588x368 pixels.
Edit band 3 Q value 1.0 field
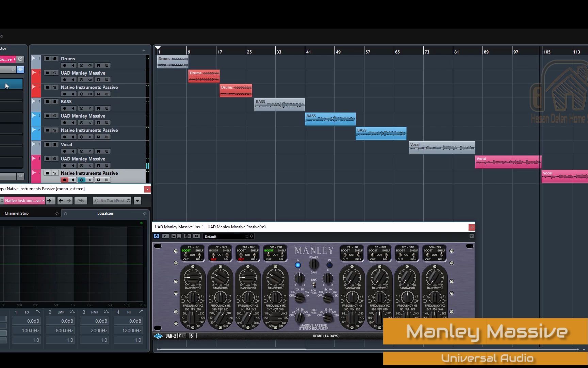click(x=95, y=340)
